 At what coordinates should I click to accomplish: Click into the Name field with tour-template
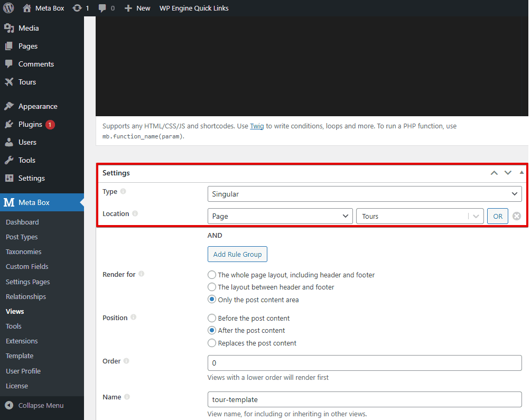point(364,399)
